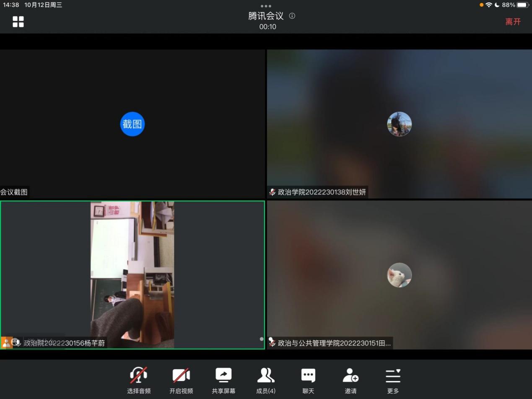Screen dimensions: 532x399
Task: Tap 刘世妍's profile avatar
Action: pyautogui.click(x=399, y=124)
